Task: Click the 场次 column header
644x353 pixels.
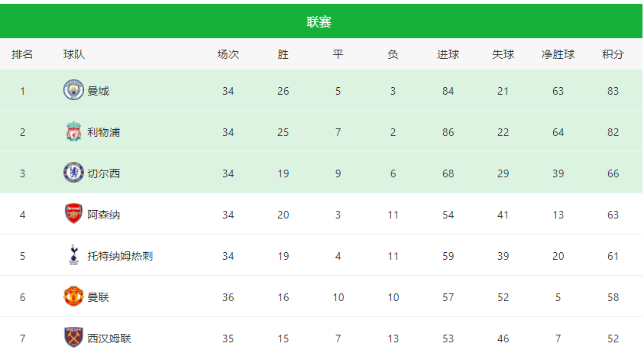Action: coord(228,55)
